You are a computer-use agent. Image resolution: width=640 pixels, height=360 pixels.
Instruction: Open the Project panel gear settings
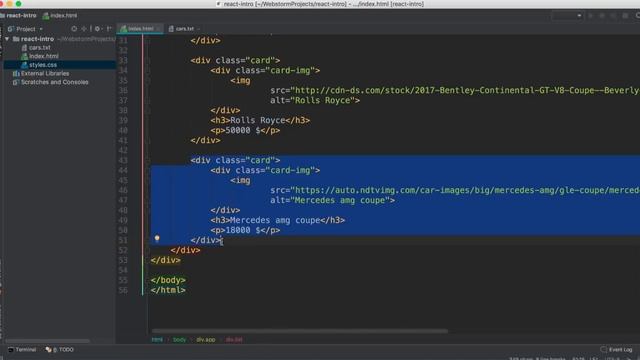coord(98,29)
